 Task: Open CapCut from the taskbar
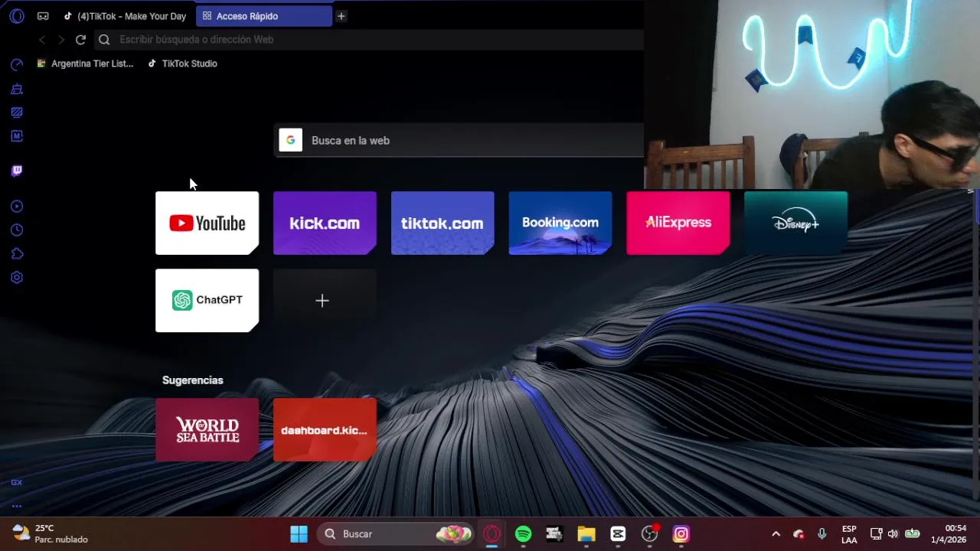tap(618, 534)
